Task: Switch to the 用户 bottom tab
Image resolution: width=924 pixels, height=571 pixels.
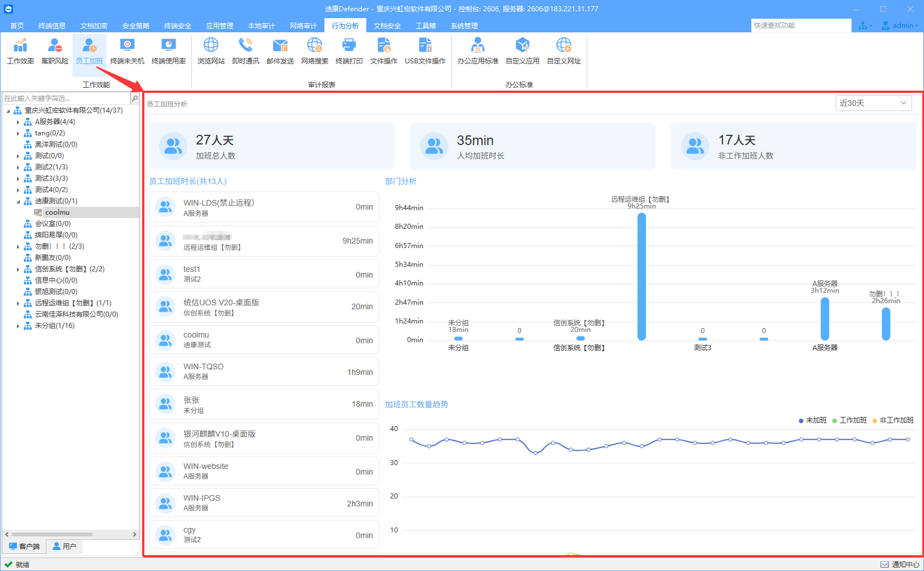Action: [65, 546]
